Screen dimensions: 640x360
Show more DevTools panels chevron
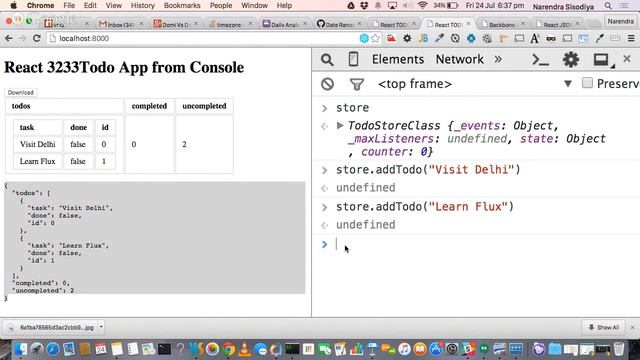point(498,60)
